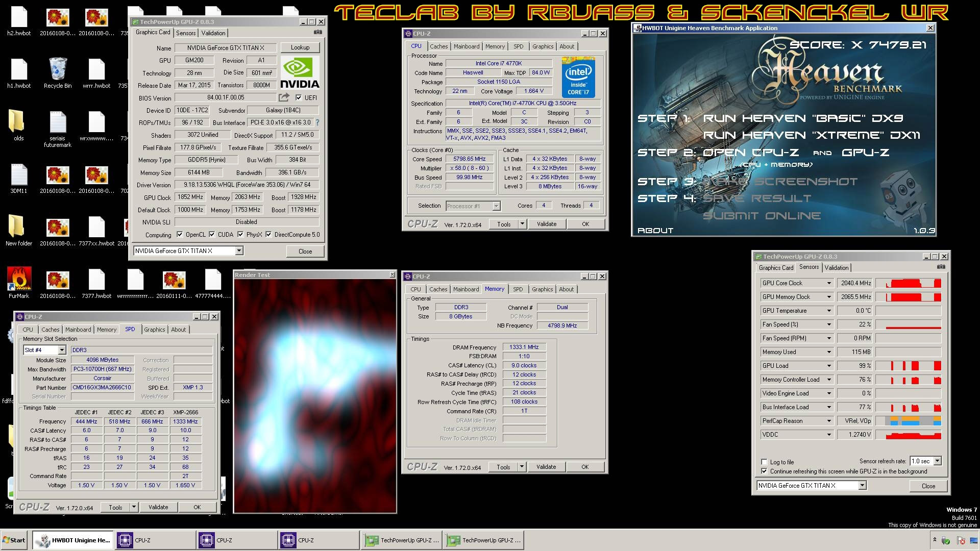Click the GPU-Z screenshot camera icon

click(x=318, y=32)
